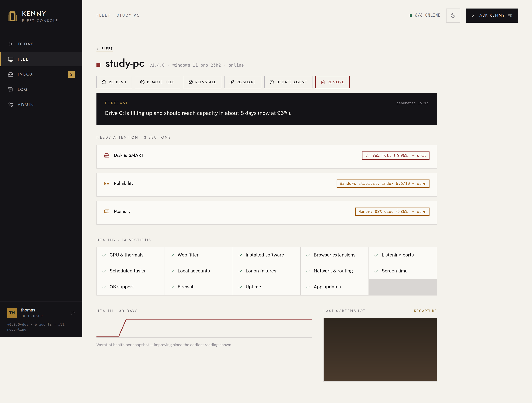Open the App updates section
This screenshot has height=403, width=532.
pos(335,287)
